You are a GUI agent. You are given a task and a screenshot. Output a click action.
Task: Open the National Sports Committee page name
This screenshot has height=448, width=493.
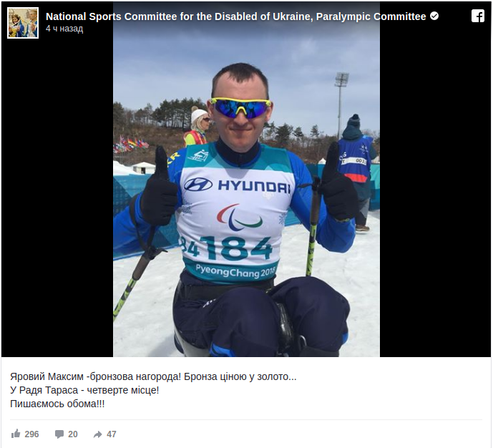[x=236, y=16]
